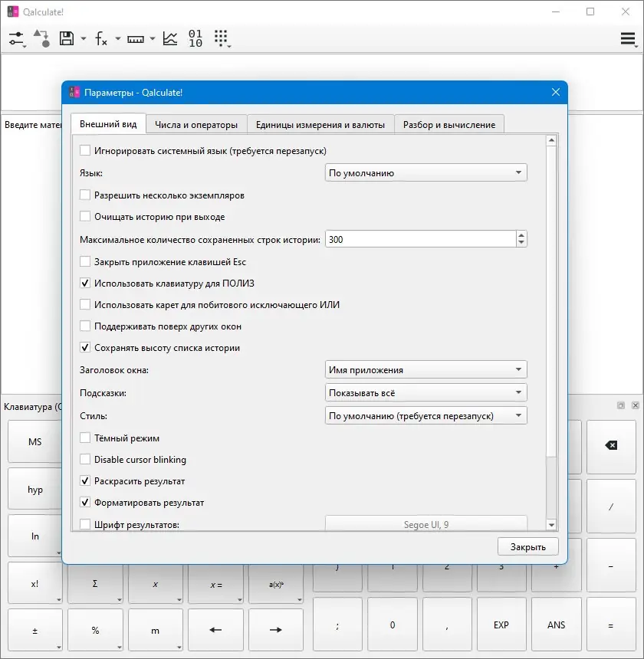
Task: Click the settings scrollbar down arrow
Action: [551, 524]
